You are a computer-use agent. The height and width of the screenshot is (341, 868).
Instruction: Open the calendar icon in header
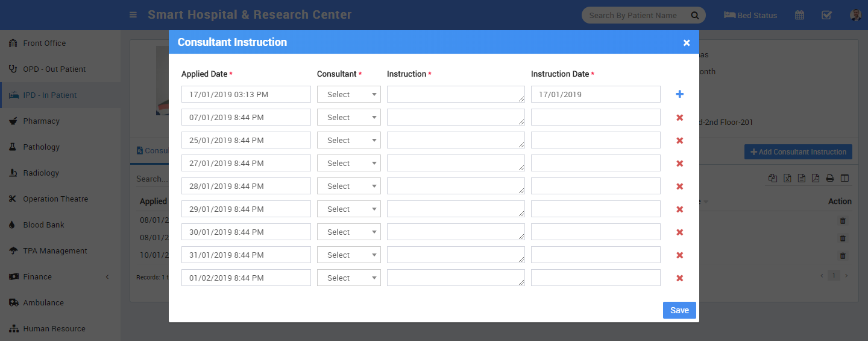point(799,15)
